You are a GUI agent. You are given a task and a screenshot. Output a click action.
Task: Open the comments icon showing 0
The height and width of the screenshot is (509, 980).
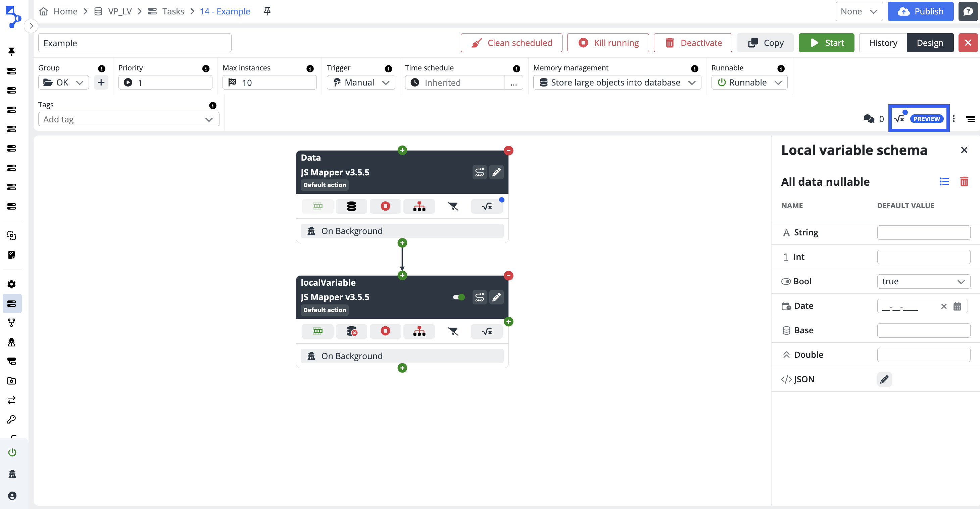[869, 119]
